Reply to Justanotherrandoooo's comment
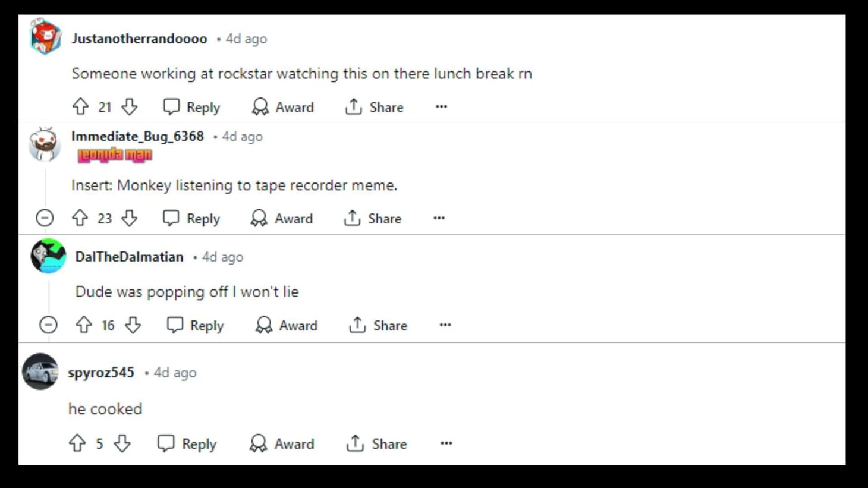Viewport: 868px width, 488px height. [x=191, y=107]
